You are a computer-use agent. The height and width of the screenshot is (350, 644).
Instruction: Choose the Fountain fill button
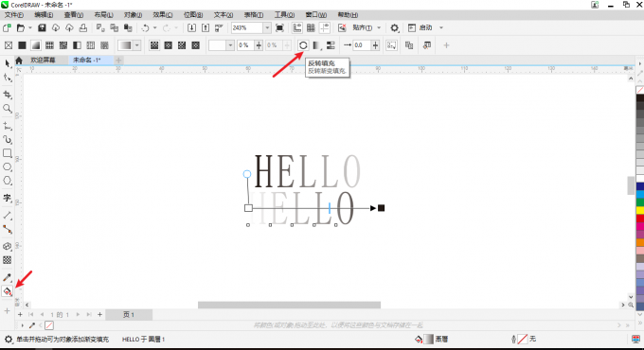pyautogui.click(x=36, y=45)
